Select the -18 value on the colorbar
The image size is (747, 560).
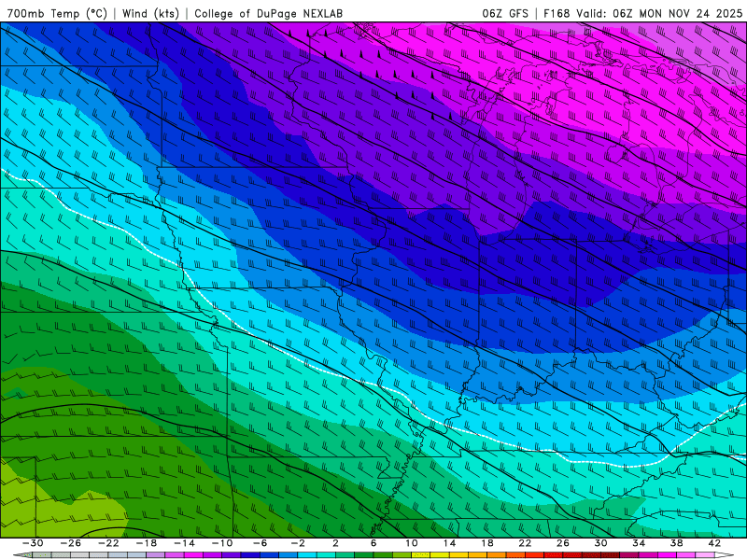point(147,543)
